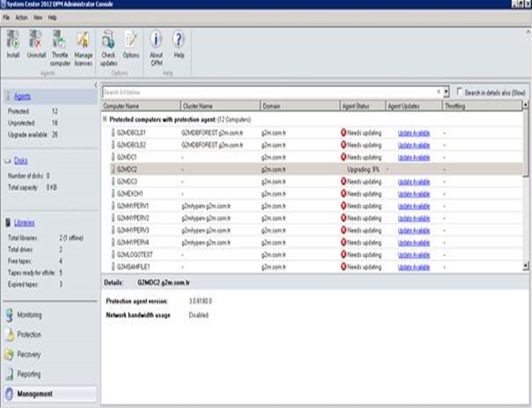Click the Uninstall agent icon

click(x=35, y=39)
